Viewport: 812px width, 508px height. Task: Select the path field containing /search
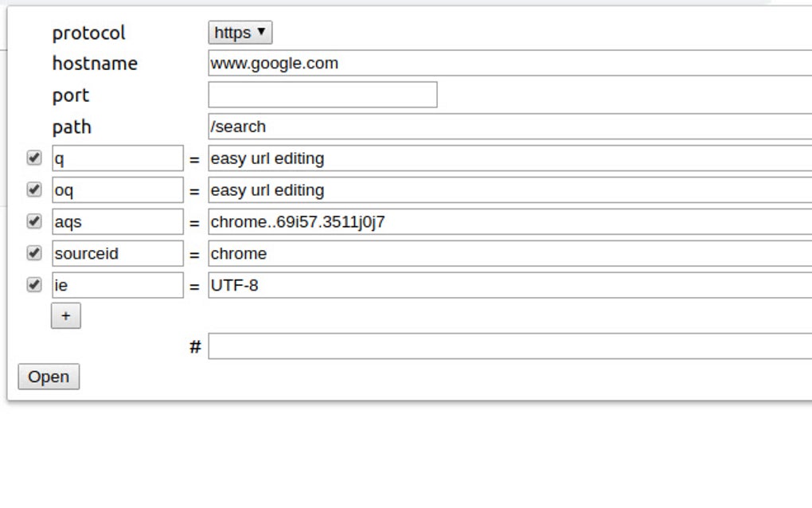click(398, 126)
